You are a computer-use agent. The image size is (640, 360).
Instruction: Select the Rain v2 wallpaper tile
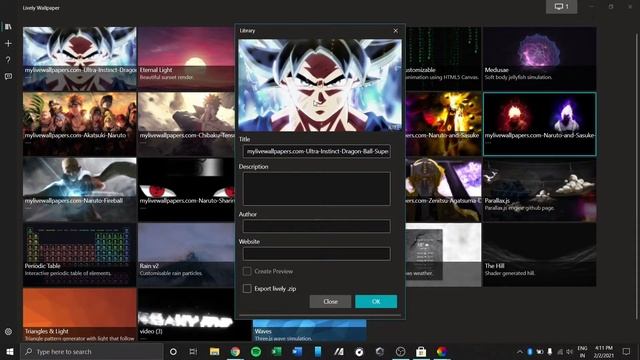click(186, 255)
